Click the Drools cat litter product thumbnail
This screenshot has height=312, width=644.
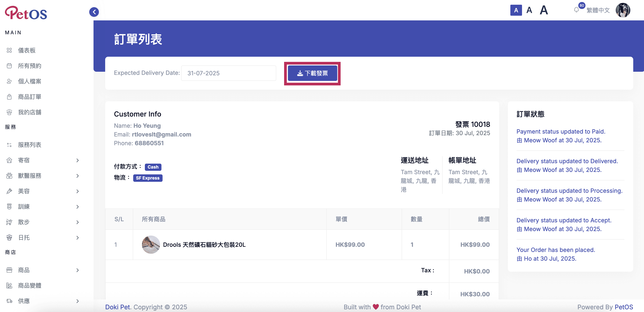(x=151, y=245)
